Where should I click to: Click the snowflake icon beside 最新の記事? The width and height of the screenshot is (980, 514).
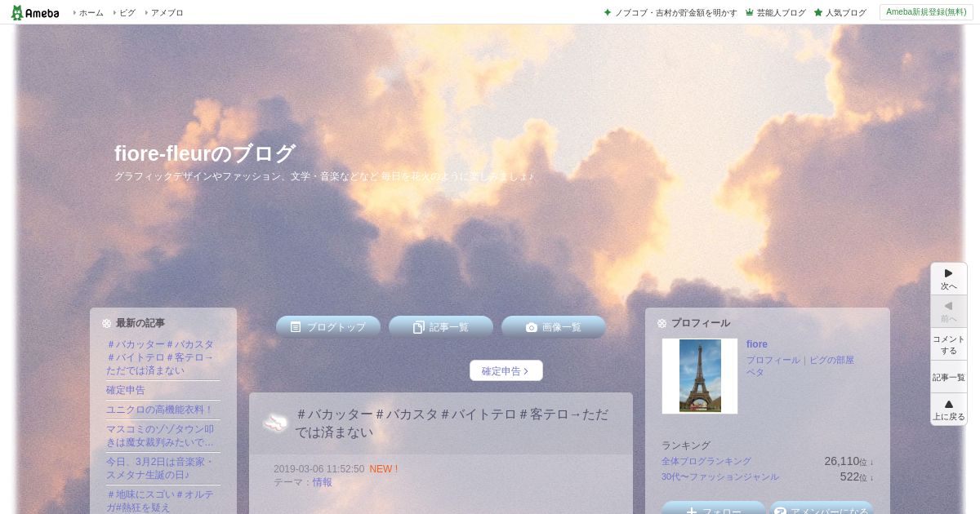106,323
